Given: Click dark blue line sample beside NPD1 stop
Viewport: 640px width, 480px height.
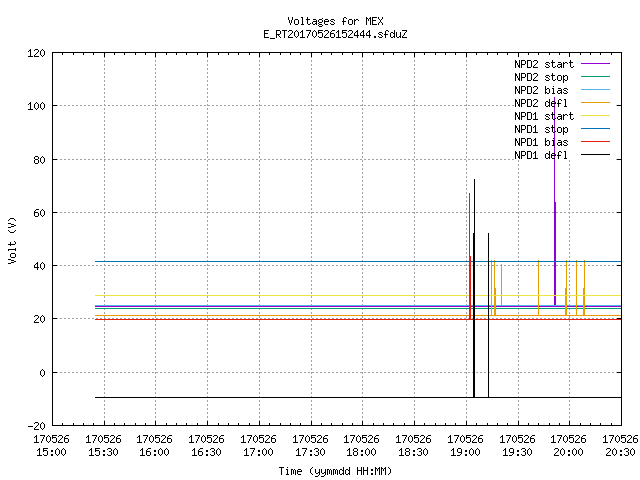Looking at the screenshot, I should coord(596,129).
